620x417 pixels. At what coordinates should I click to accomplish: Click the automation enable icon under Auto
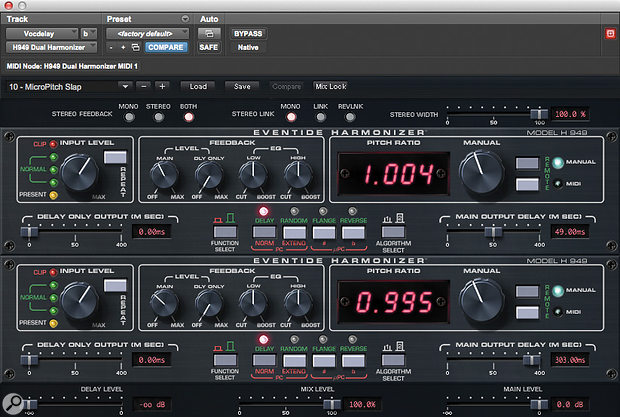[209, 34]
